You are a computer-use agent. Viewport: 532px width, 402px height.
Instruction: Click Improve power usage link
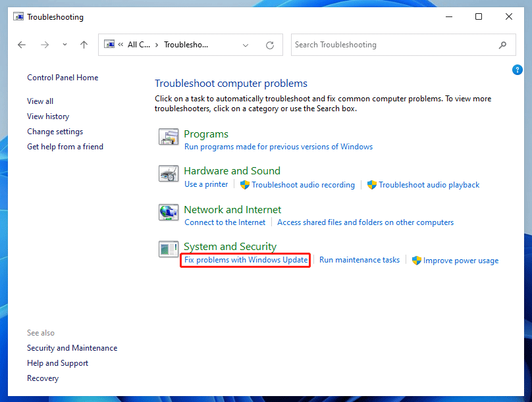(x=461, y=261)
